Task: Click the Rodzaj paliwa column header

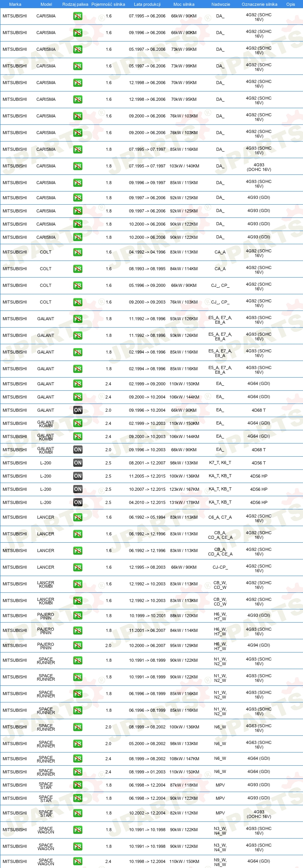Action: click(x=75, y=4)
